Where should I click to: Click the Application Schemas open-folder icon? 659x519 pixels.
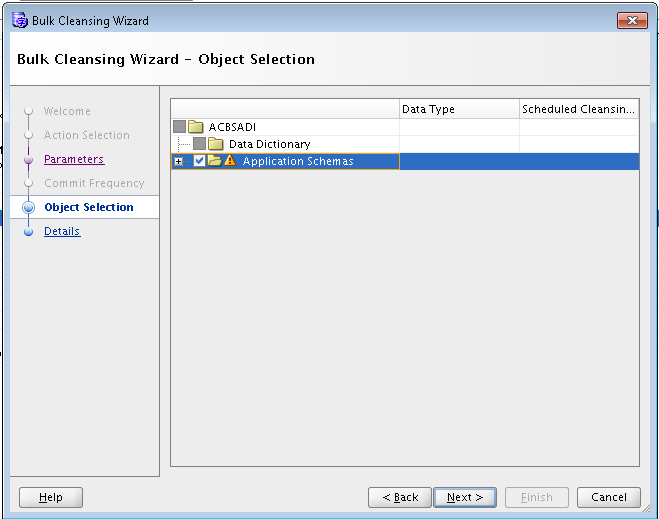pyautogui.click(x=214, y=161)
